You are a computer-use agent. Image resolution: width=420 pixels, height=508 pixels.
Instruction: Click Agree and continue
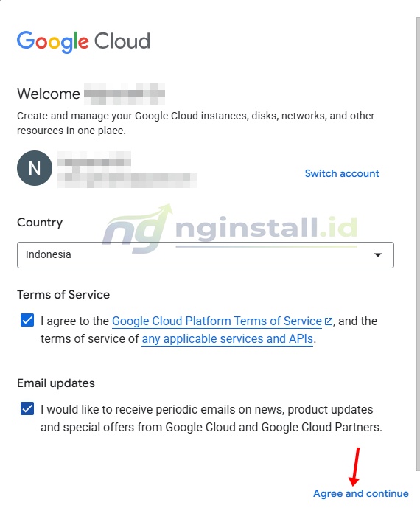tap(361, 493)
